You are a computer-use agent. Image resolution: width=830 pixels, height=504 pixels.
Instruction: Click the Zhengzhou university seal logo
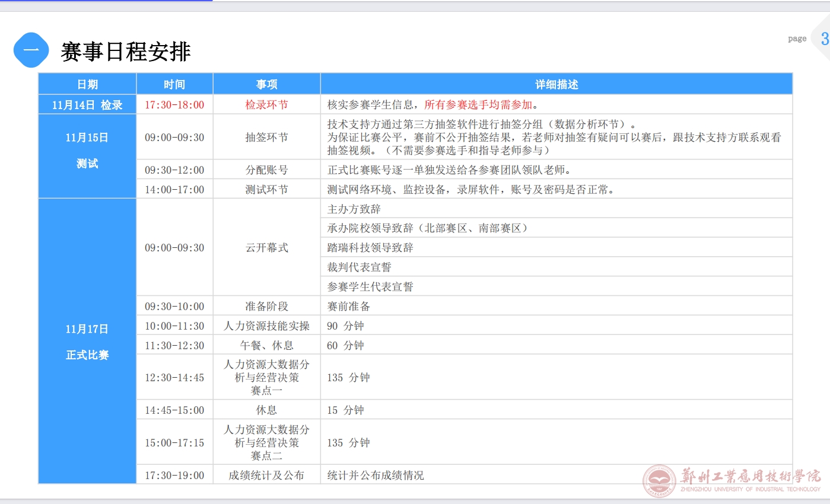tap(659, 480)
